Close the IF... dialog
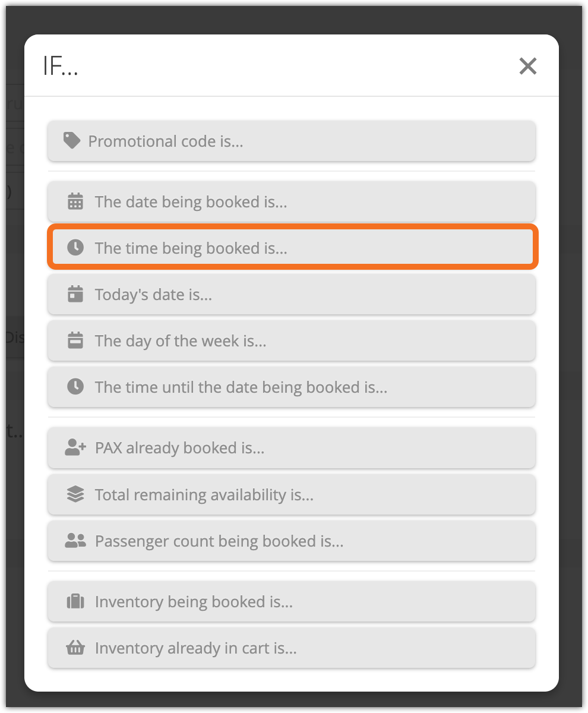The width and height of the screenshot is (588, 713). [x=527, y=66]
